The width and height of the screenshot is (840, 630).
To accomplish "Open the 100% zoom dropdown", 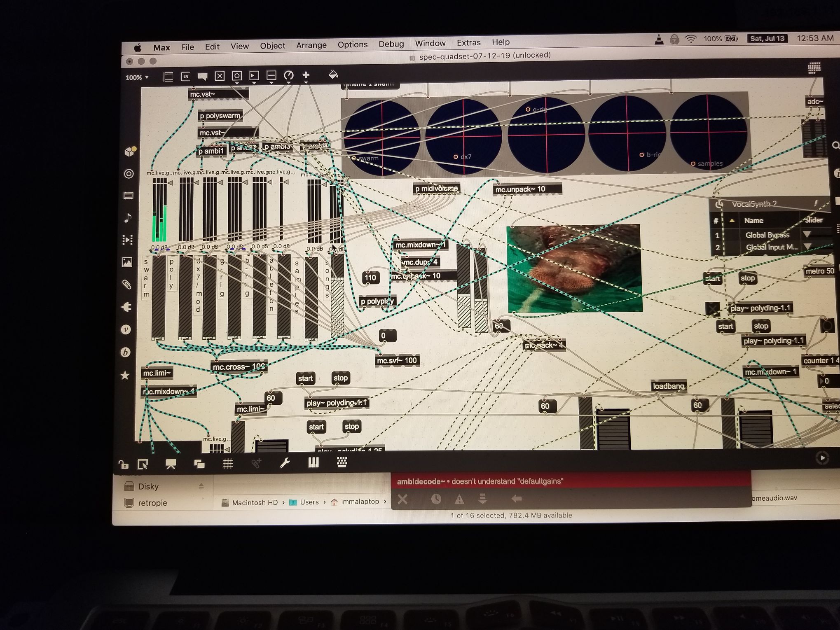I will click(137, 77).
